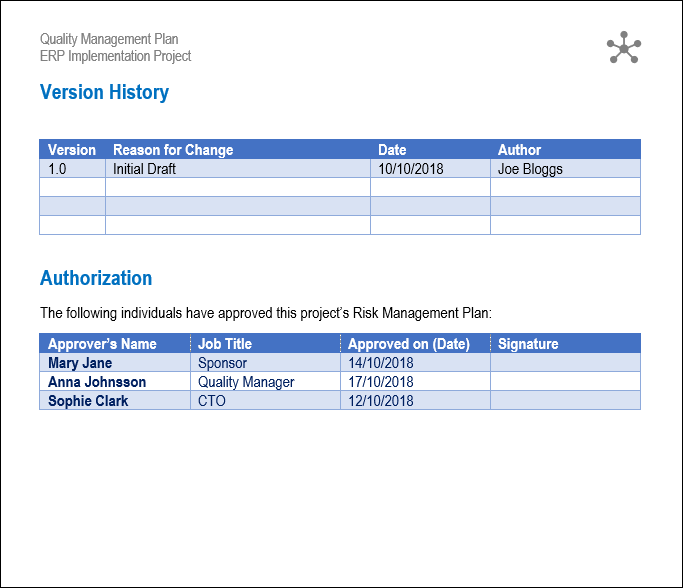Click the 'Quality Management Plan' header text
683x588 pixels.
(x=109, y=39)
